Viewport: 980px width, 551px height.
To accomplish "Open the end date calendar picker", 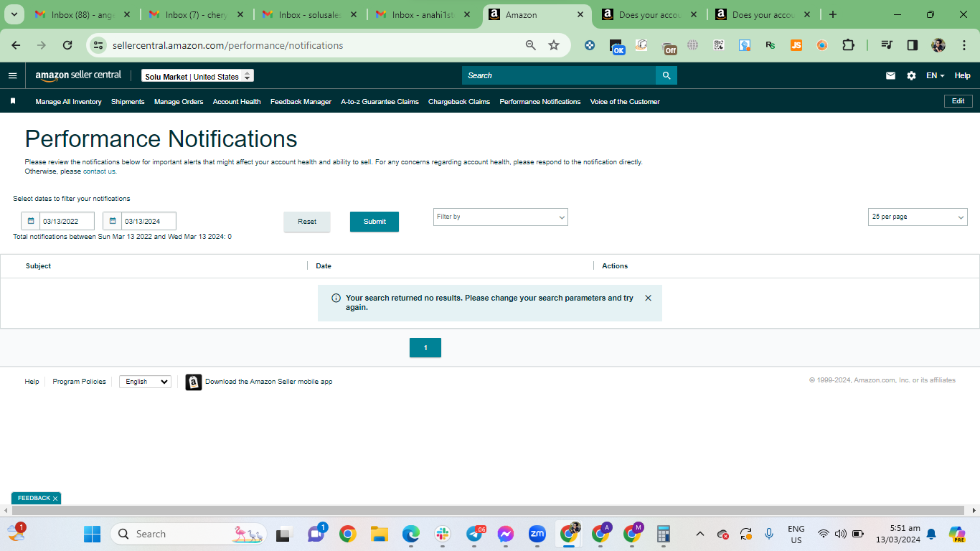I will [113, 221].
